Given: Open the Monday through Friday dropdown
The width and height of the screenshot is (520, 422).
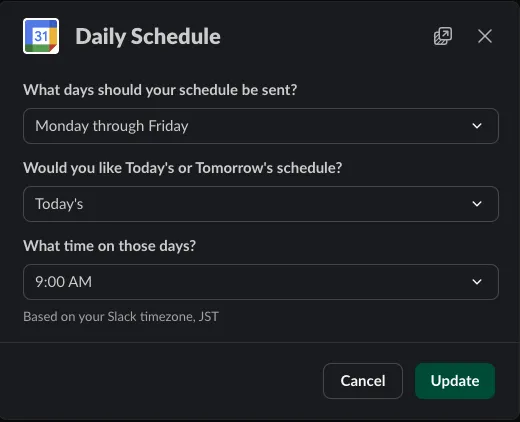Looking at the screenshot, I should coord(261,126).
